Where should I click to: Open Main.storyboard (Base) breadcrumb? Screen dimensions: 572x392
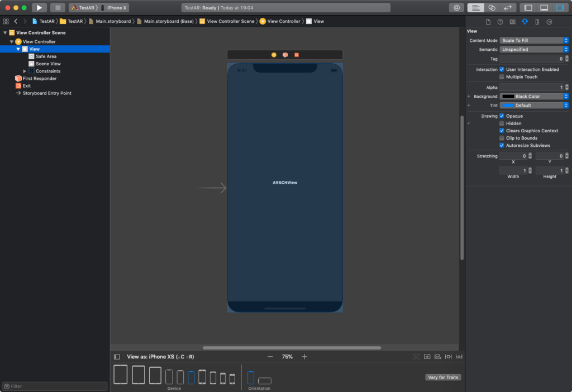165,22
